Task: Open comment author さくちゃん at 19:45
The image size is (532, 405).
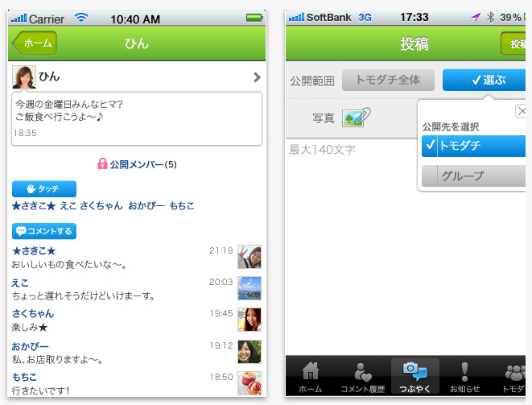Action: tap(33, 313)
